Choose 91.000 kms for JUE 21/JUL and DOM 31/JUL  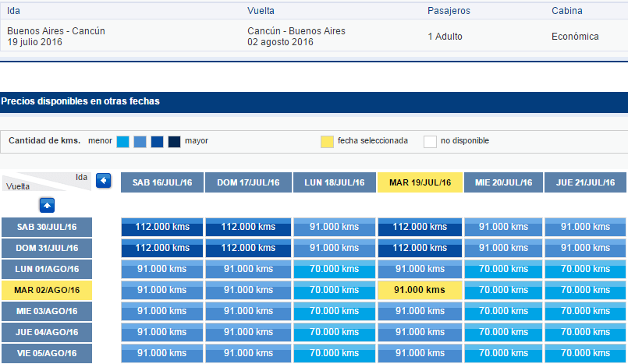click(585, 248)
